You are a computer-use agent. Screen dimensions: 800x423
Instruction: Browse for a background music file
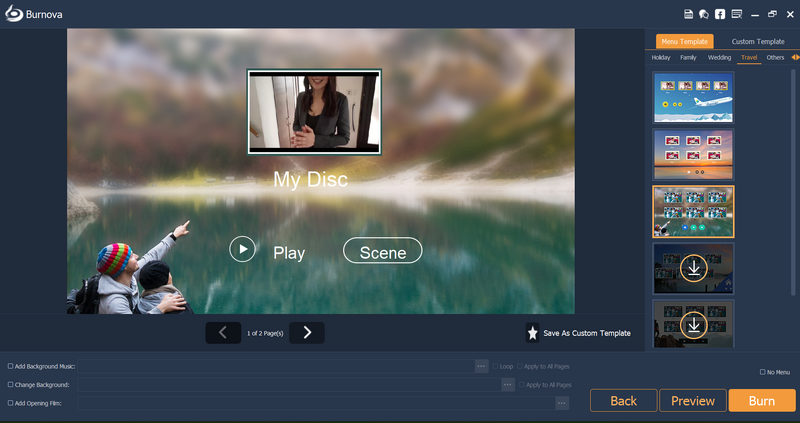point(481,366)
